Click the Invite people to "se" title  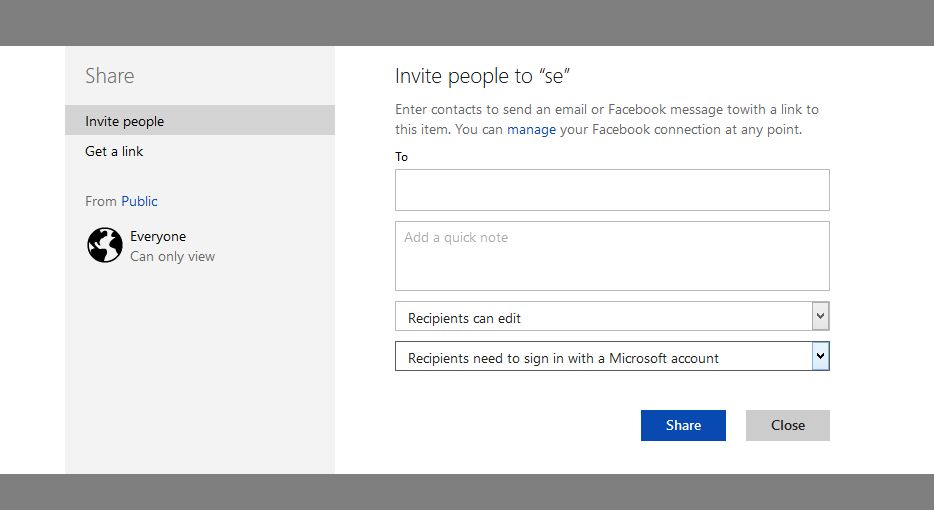click(483, 76)
